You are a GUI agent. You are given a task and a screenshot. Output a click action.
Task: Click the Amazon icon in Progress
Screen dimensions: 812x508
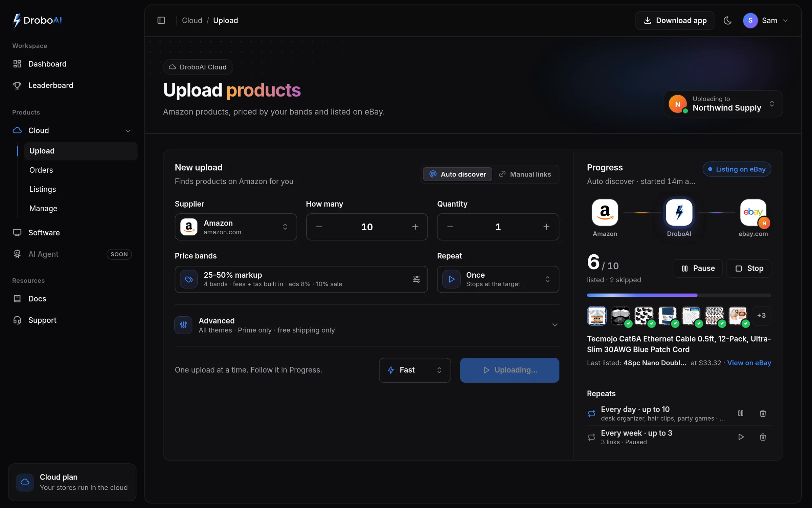click(605, 213)
